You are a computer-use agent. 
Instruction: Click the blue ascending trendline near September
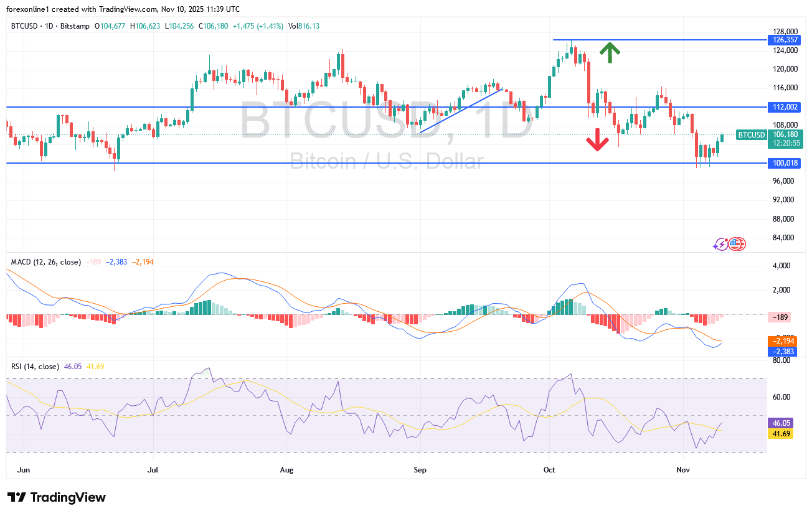pos(461,111)
